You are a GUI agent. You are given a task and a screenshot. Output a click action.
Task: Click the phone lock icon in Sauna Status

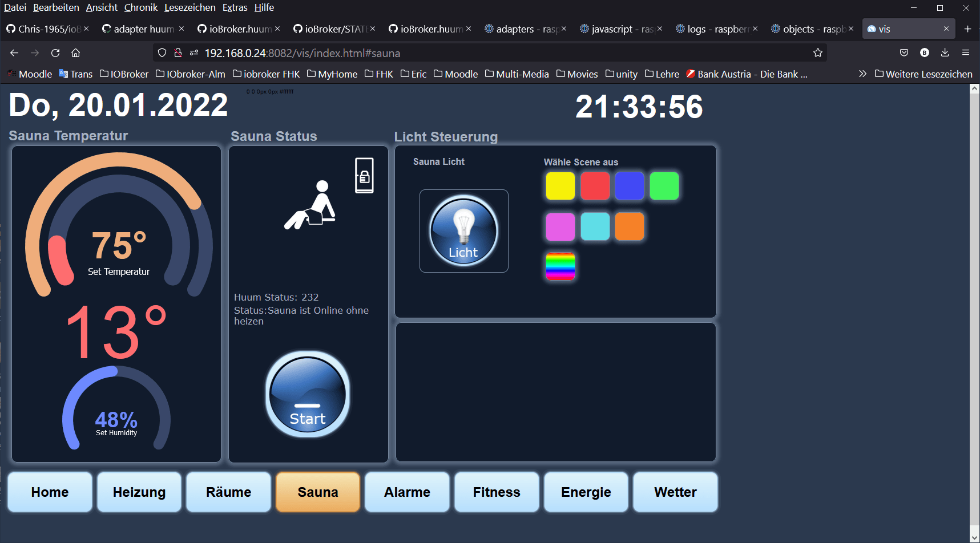(x=364, y=176)
